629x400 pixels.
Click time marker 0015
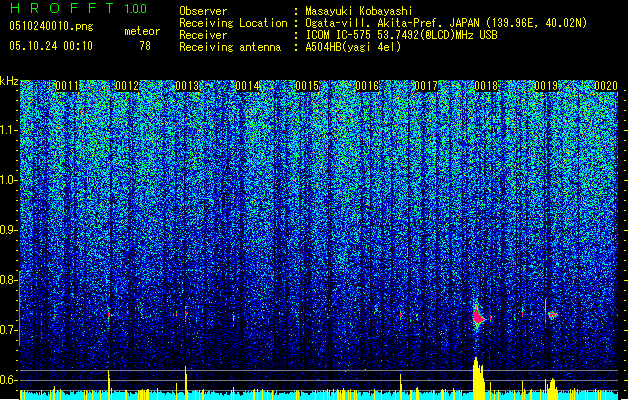[x=307, y=86]
